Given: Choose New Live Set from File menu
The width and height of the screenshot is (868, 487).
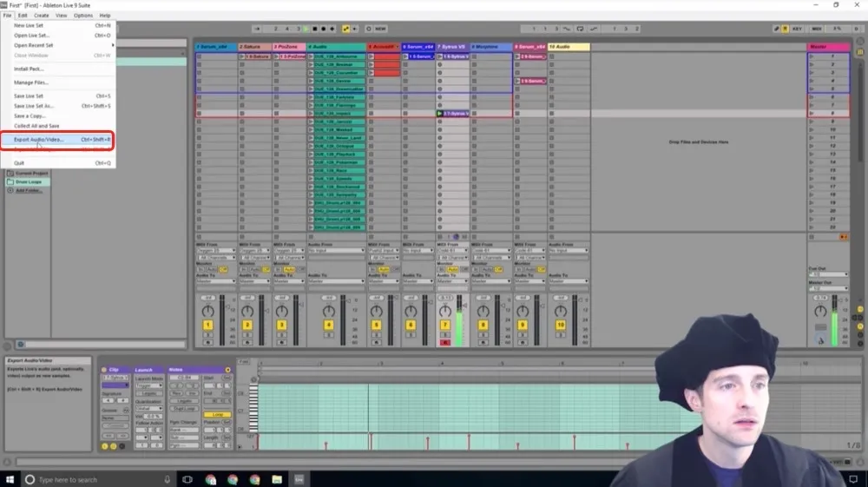Looking at the screenshot, I should [x=57, y=25].
